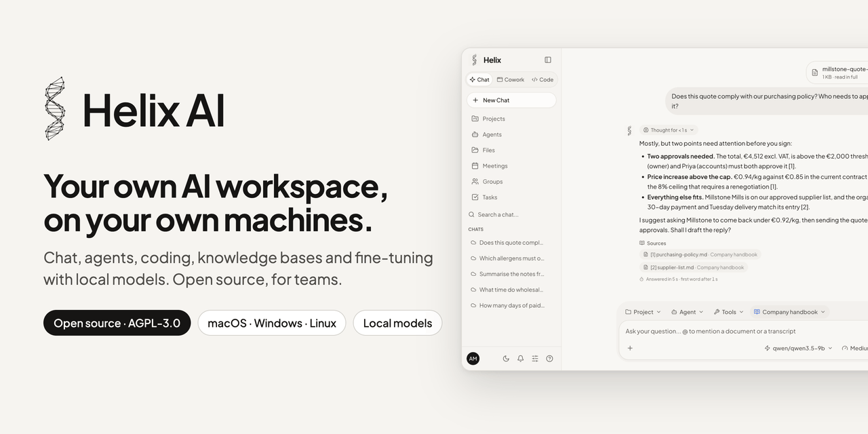
Task: Switch to the Cowork tab
Action: click(511, 79)
